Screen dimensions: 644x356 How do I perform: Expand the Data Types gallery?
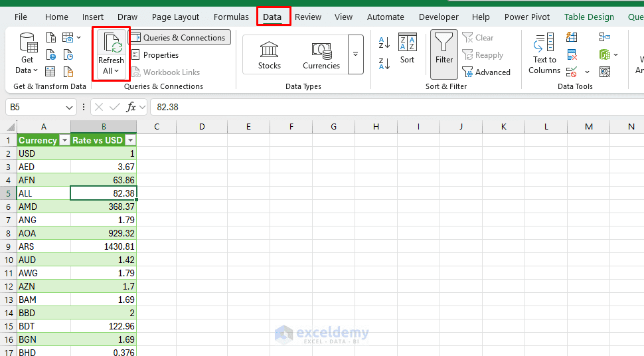pos(356,54)
